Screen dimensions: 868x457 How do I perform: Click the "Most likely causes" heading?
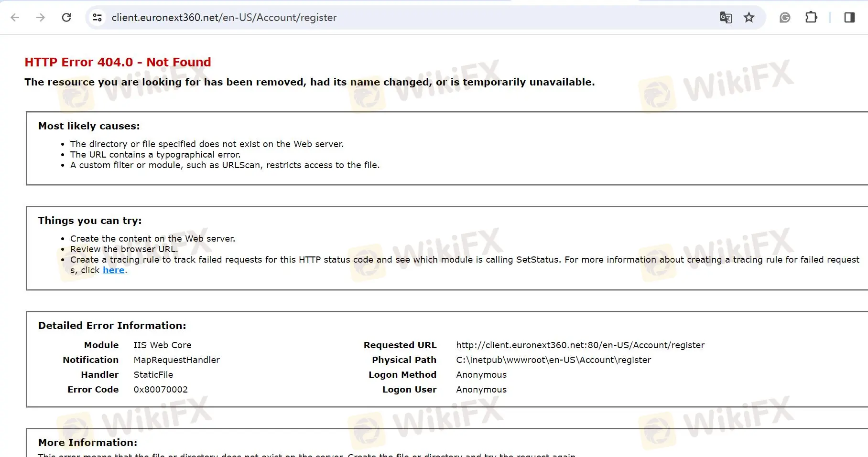click(89, 126)
